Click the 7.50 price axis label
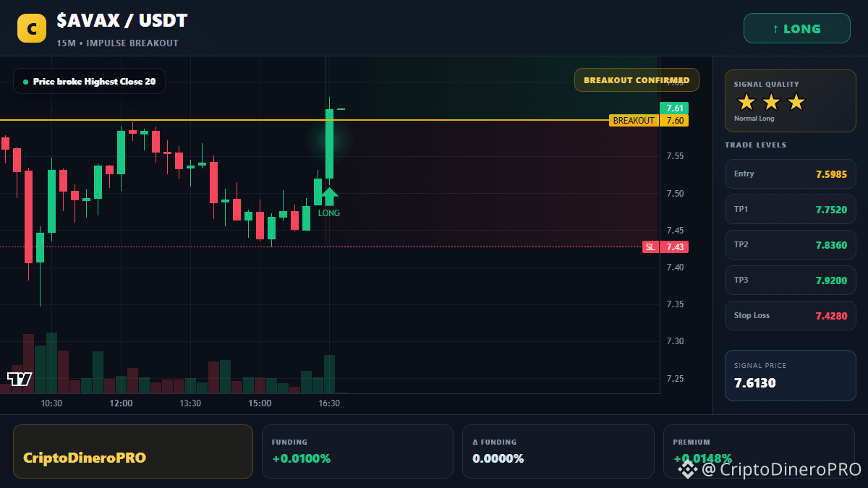 pyautogui.click(x=675, y=194)
